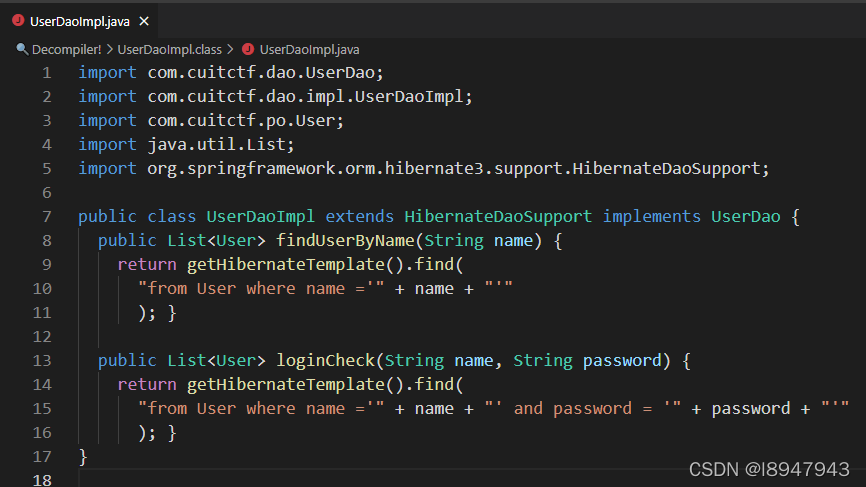
Task: Click 'and password =' string on line 15
Action: point(583,409)
